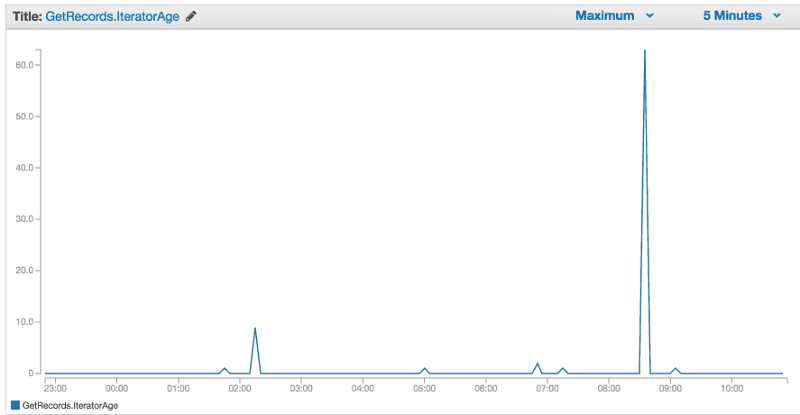Click the small spike at 05:00

click(424, 368)
